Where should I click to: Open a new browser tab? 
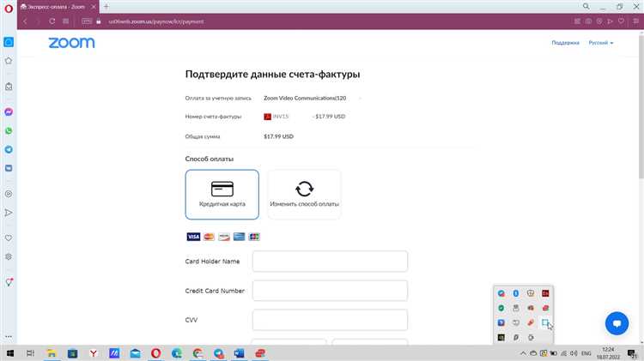[x=106, y=6]
